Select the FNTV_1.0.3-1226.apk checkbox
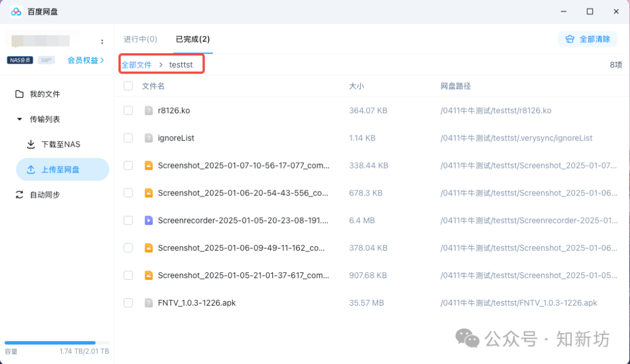The image size is (630, 364). (x=128, y=303)
